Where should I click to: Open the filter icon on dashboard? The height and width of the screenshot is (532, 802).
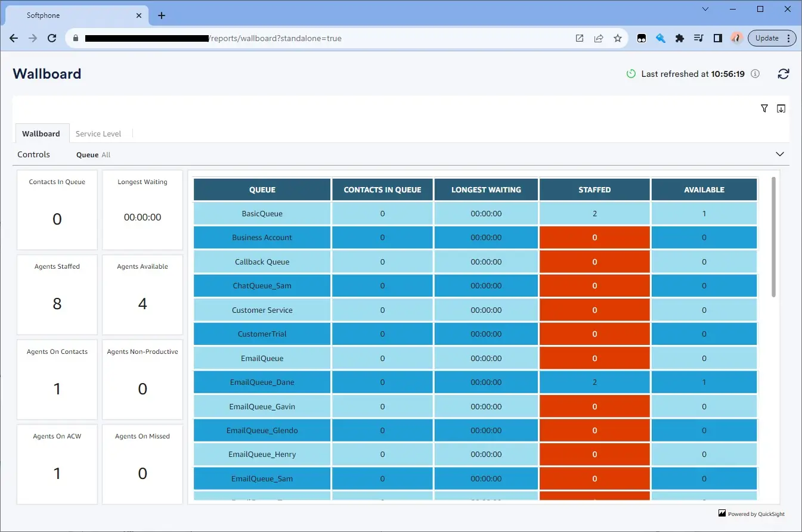[x=764, y=108]
